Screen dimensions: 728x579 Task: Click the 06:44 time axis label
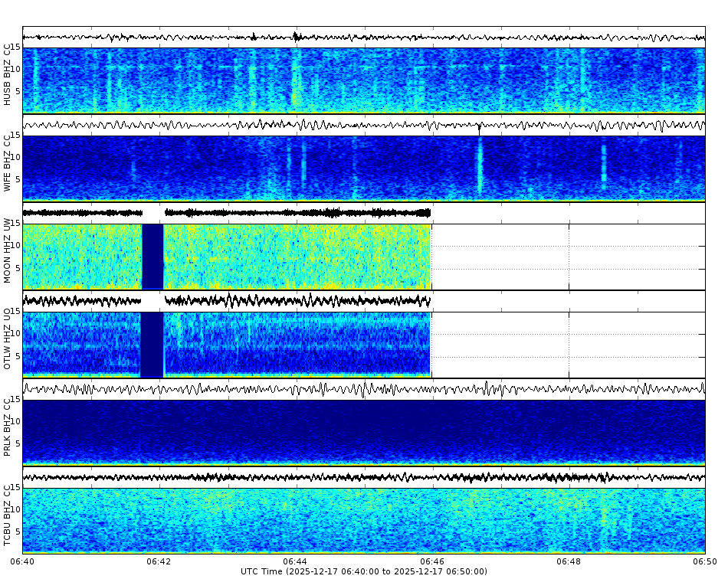point(293,561)
